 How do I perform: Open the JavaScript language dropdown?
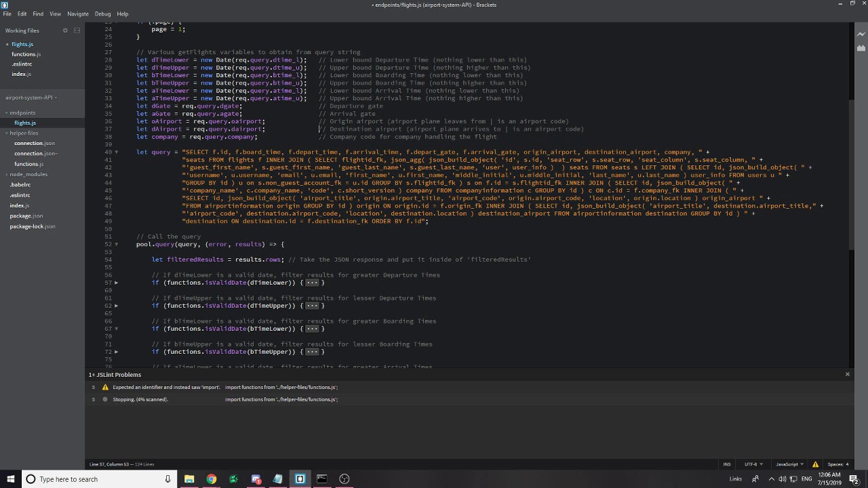[789, 464]
